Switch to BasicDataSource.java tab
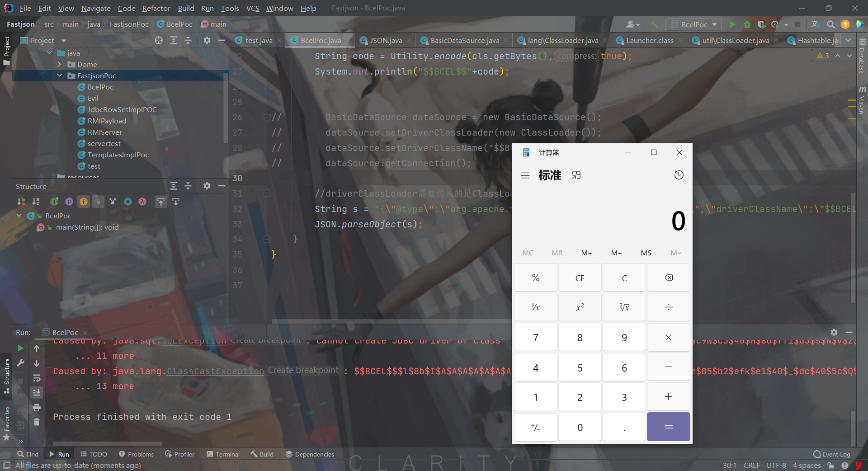Image resolution: width=868 pixels, height=471 pixels. click(464, 40)
